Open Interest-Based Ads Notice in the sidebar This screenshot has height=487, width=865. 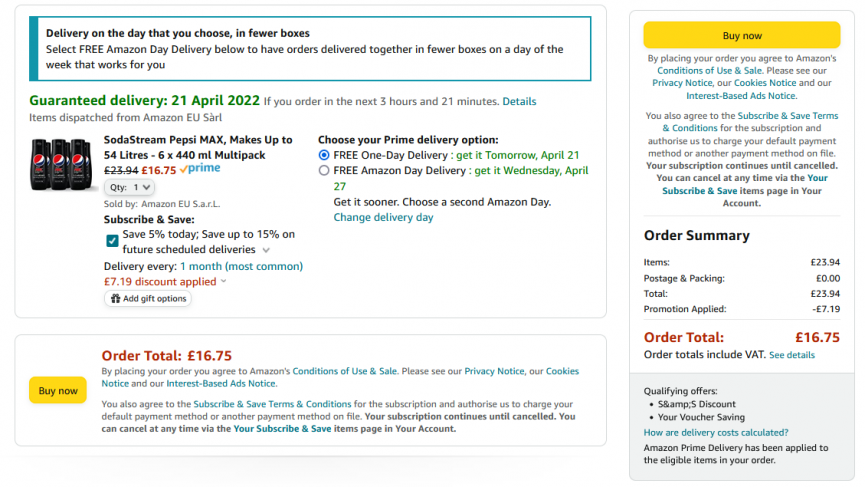click(x=741, y=95)
